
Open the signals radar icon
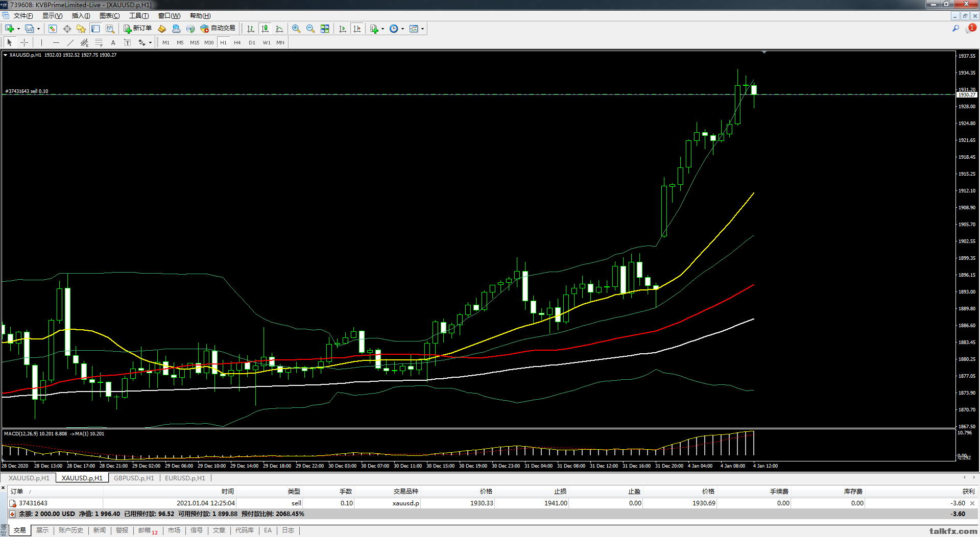[x=190, y=29]
